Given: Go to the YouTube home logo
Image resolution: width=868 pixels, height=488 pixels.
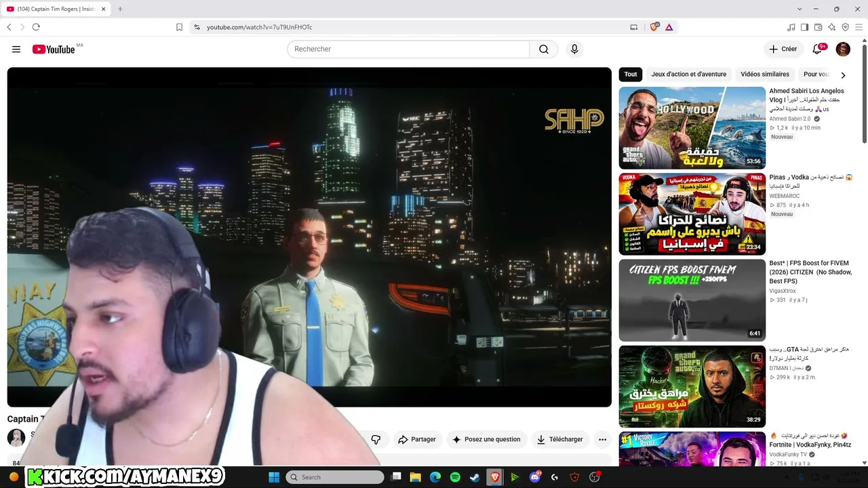Looking at the screenshot, I should [x=54, y=49].
